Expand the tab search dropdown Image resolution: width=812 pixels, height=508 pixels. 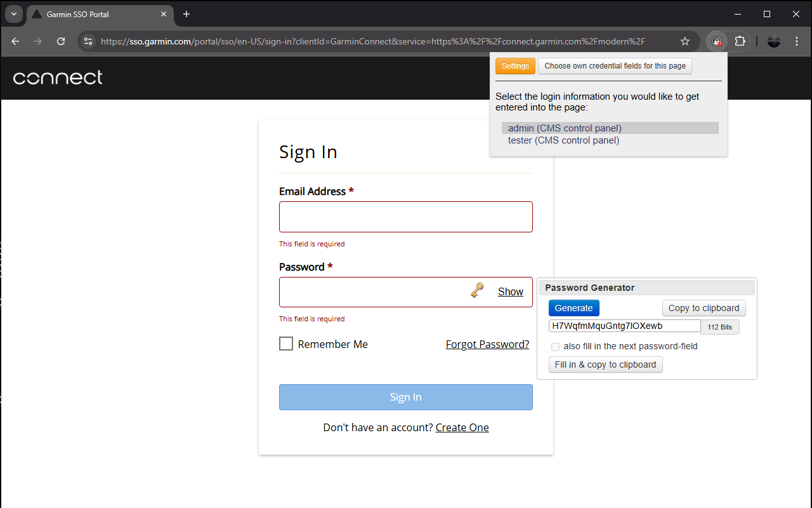point(13,14)
